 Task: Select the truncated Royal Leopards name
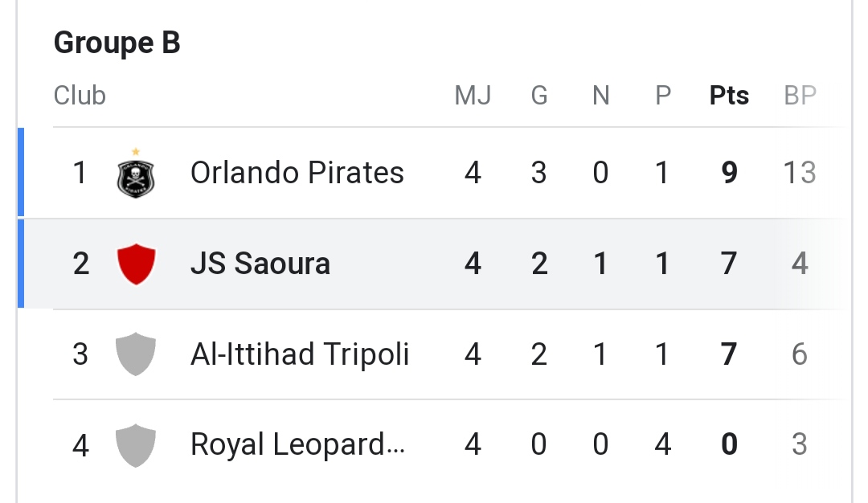(297, 444)
